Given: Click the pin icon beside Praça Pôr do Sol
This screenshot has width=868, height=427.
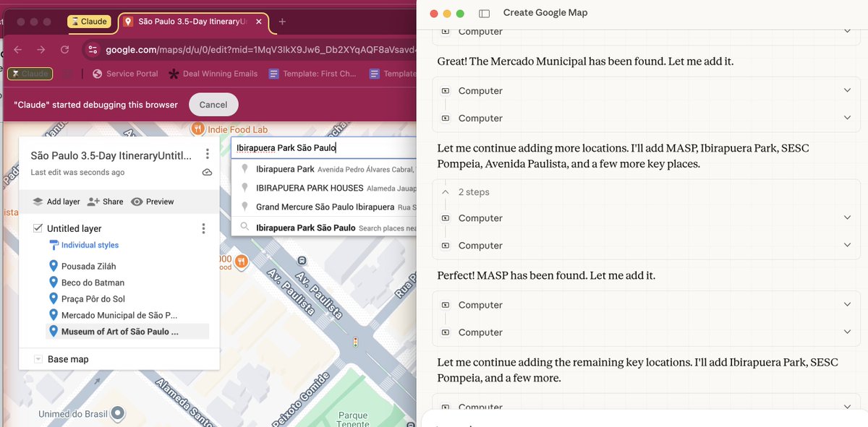Looking at the screenshot, I should tap(53, 298).
